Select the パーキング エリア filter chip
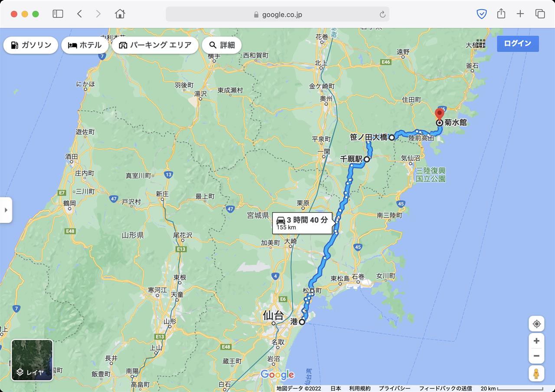The image size is (555, 392). (x=155, y=45)
